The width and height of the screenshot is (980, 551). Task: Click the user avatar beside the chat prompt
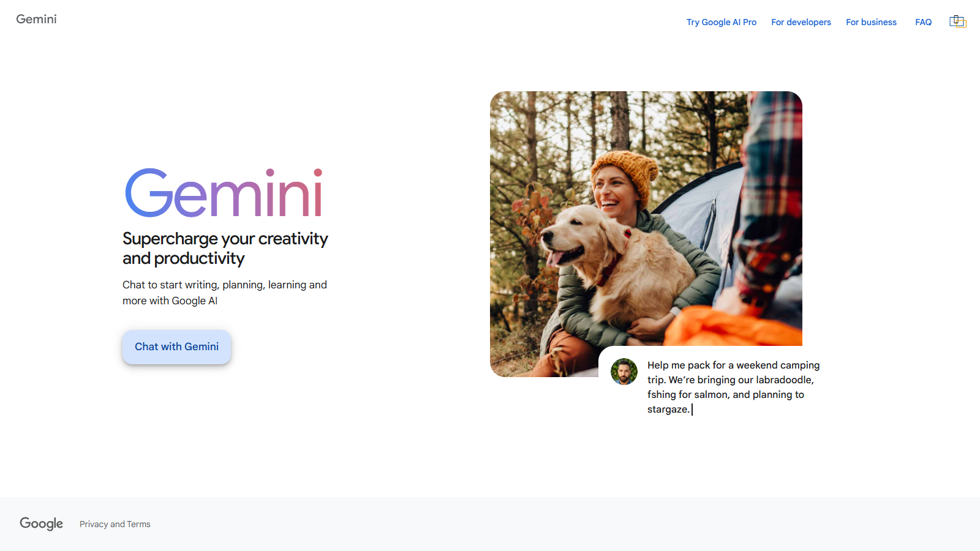click(x=624, y=372)
